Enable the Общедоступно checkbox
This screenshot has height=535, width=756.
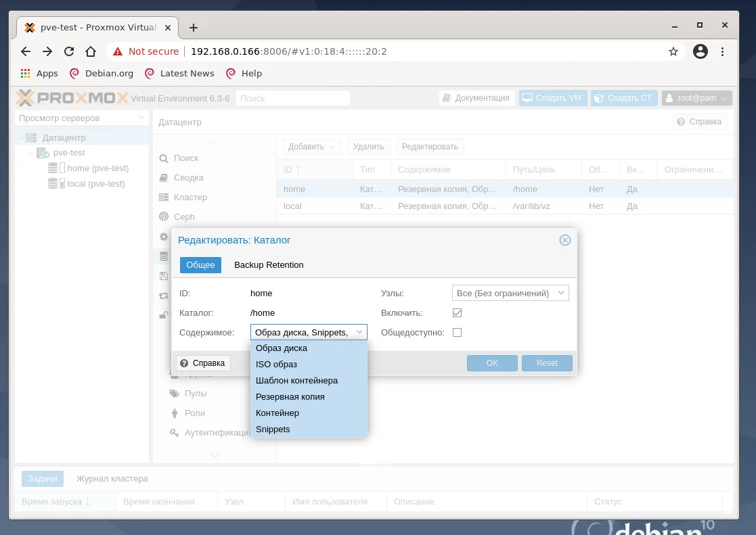click(x=458, y=332)
